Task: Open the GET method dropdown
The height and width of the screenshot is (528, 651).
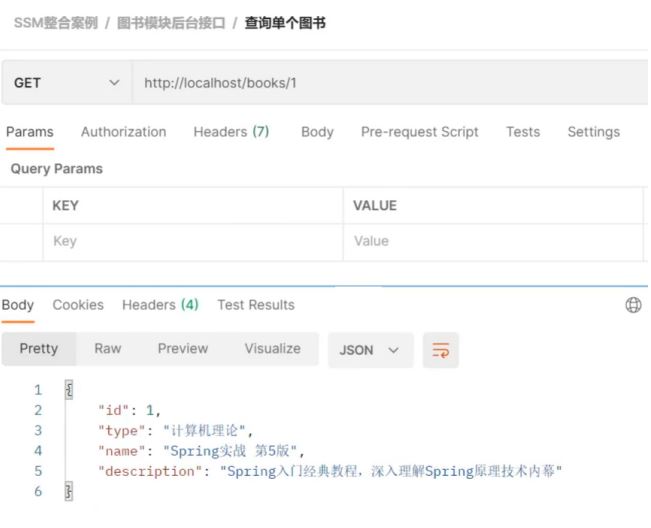Action: 67,83
